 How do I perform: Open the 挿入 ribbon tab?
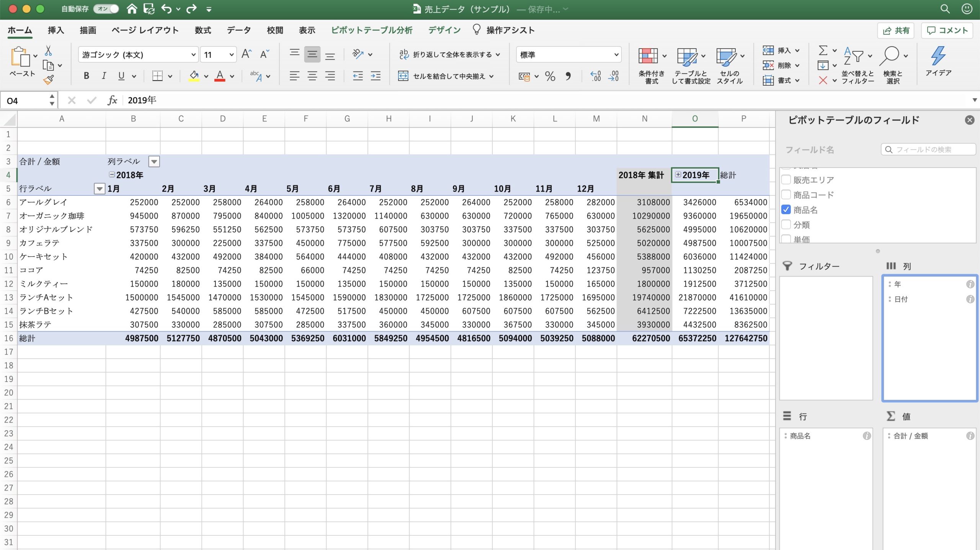click(x=56, y=30)
